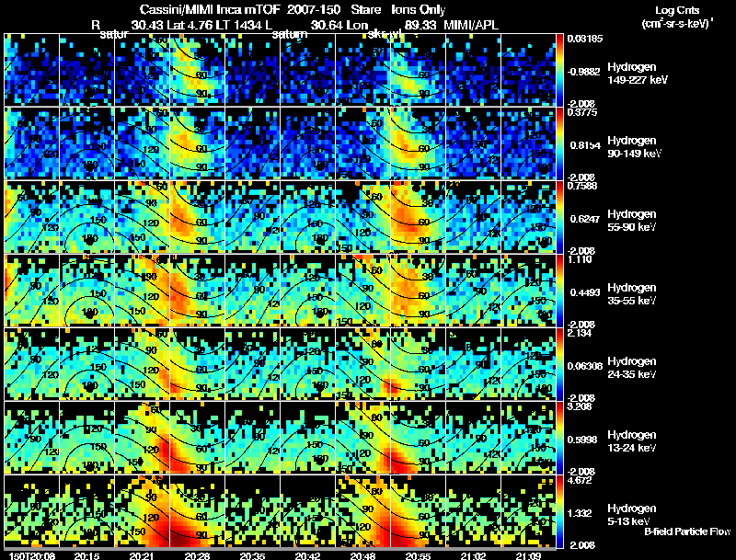
Task: Click the 20:55 time label
Action: tap(419, 555)
